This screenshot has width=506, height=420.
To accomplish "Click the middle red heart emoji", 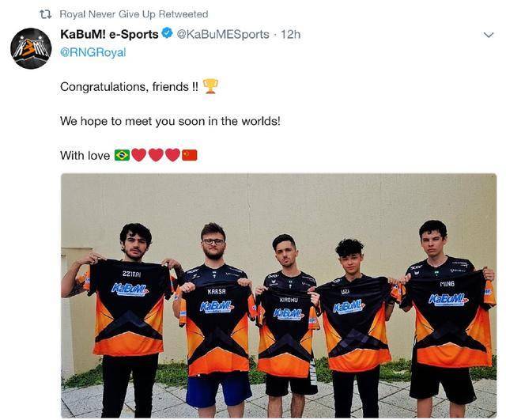I will (x=156, y=155).
